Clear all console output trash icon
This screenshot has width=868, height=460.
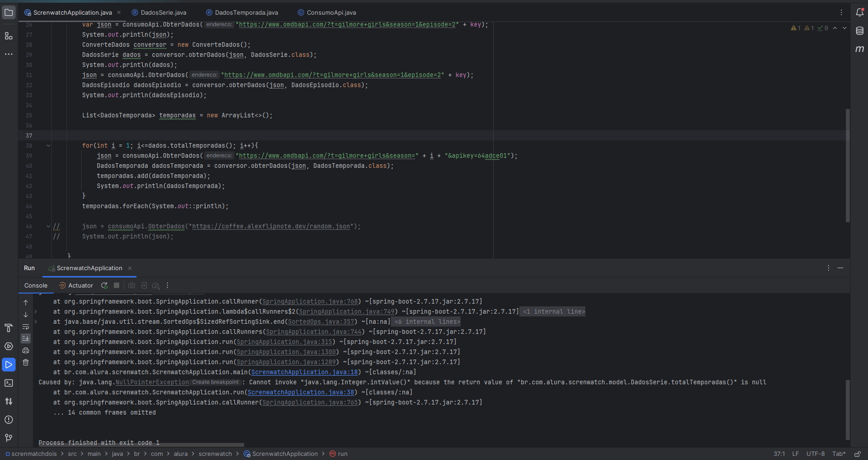pyautogui.click(x=26, y=362)
